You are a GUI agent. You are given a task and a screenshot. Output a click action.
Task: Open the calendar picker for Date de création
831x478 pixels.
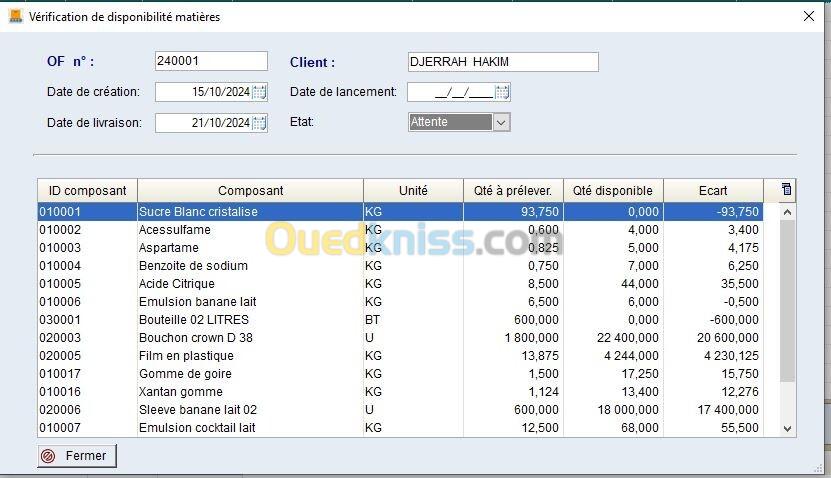click(x=259, y=92)
